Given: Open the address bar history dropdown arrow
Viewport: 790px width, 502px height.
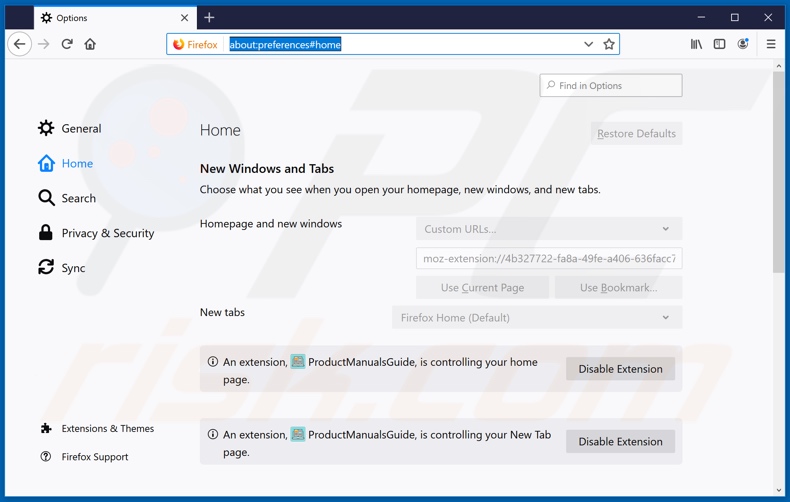Looking at the screenshot, I should tap(588, 44).
